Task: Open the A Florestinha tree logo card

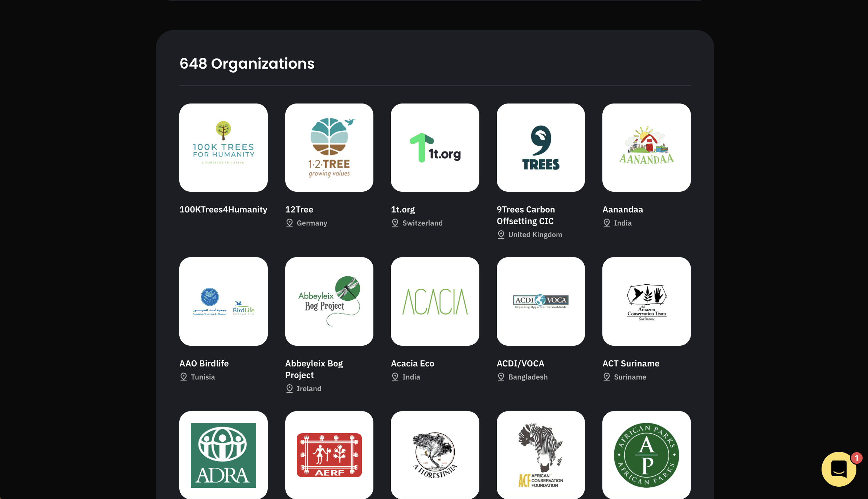Action: (435, 455)
